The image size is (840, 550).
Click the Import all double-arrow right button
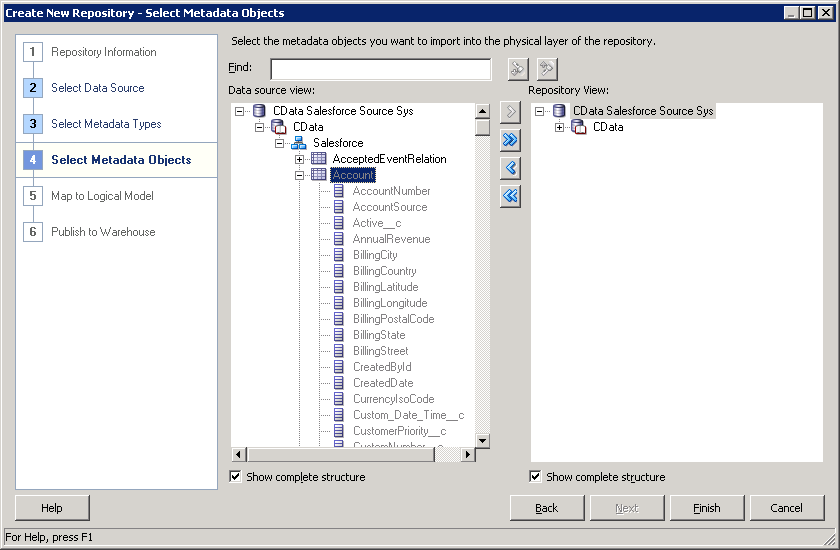pos(510,140)
